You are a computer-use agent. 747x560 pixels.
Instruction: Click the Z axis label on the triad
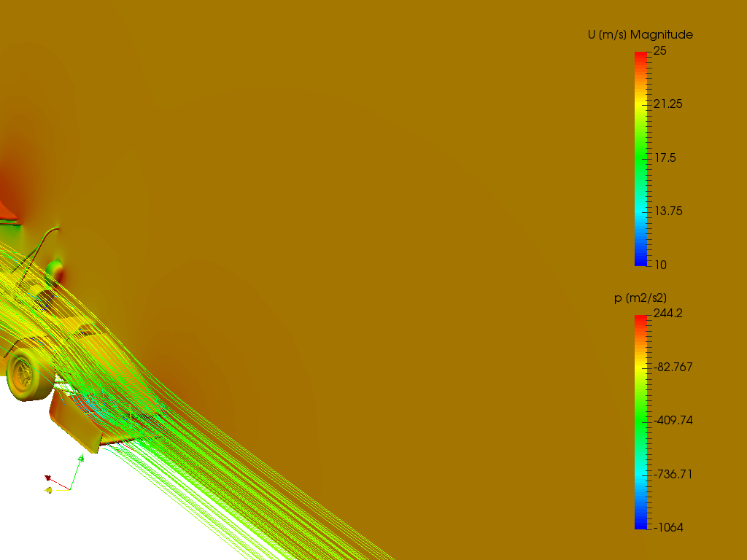tap(85, 455)
